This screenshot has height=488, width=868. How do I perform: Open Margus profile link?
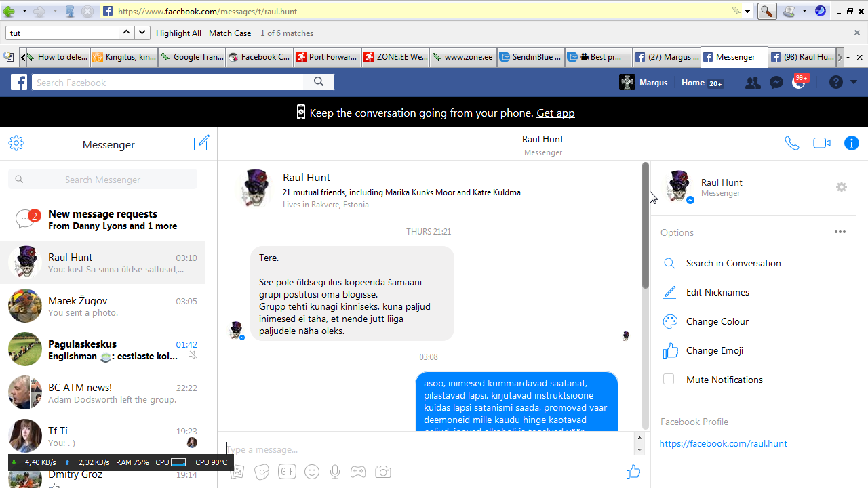pyautogui.click(x=644, y=83)
